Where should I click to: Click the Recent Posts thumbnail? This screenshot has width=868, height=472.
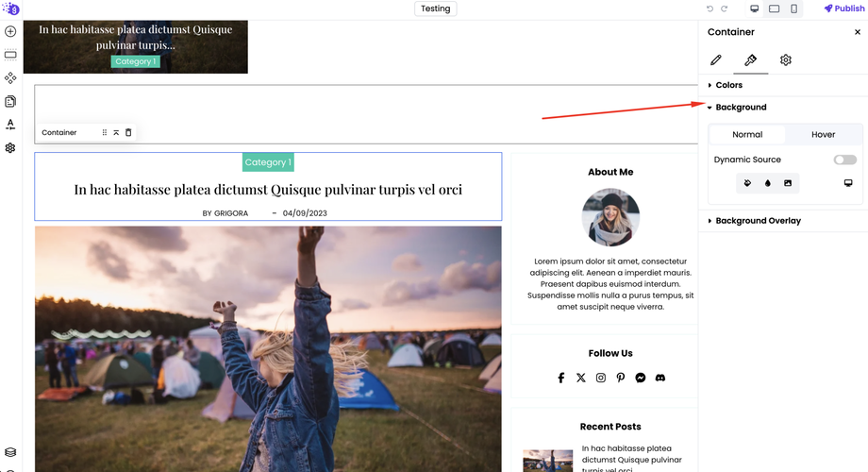tap(547, 461)
